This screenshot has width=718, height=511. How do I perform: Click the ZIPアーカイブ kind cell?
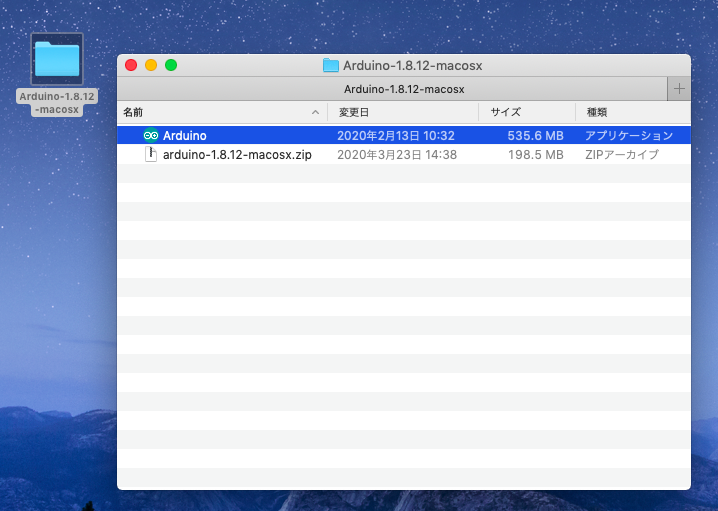point(622,155)
